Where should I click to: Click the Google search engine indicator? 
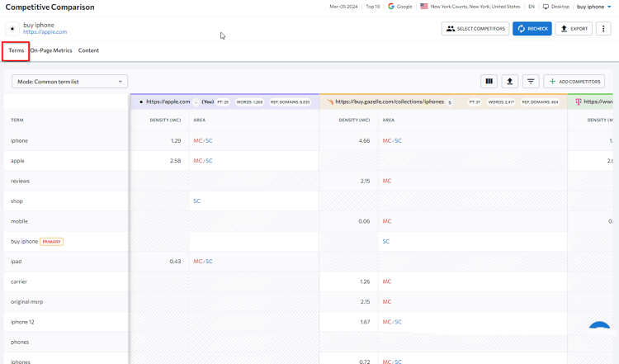(400, 7)
